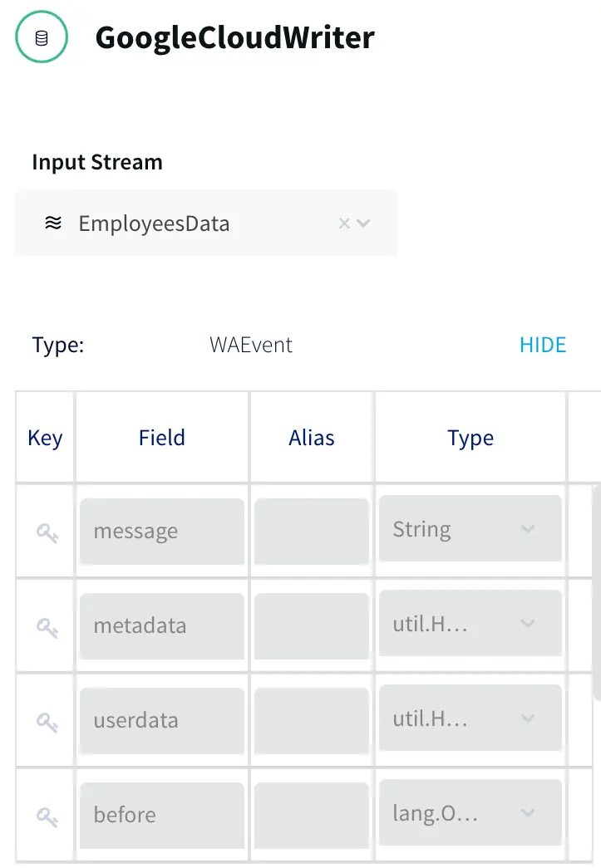The width and height of the screenshot is (601, 868).
Task: Click the stream icon beside EmployeesData
Action: tap(53, 223)
